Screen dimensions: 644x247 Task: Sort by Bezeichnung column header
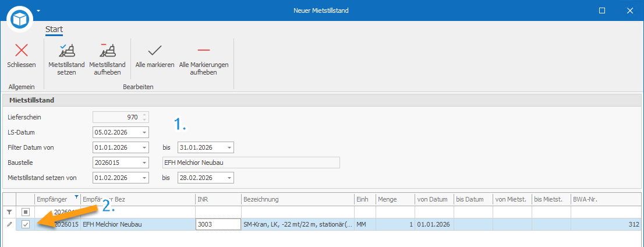point(298,199)
